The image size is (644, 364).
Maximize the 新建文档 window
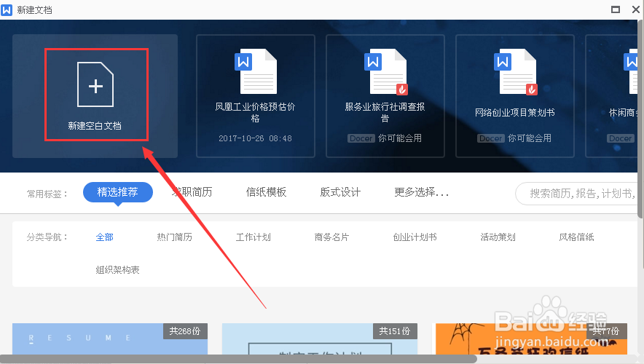pos(616,9)
